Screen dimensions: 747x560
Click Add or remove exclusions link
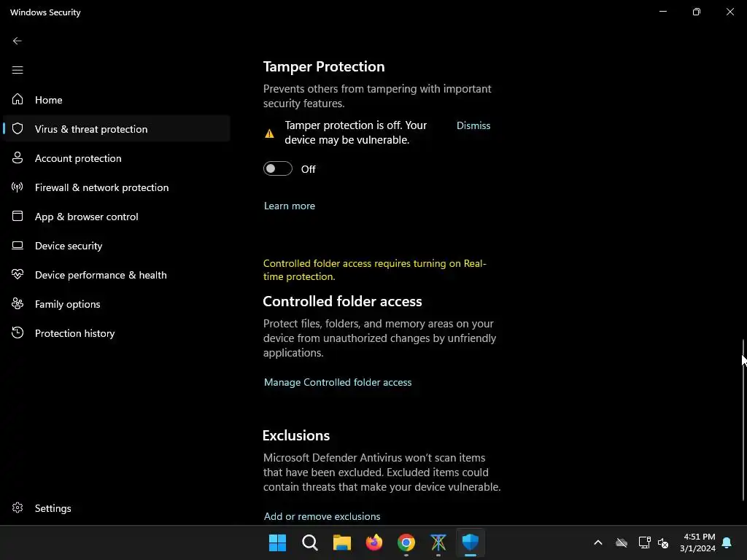(x=322, y=516)
